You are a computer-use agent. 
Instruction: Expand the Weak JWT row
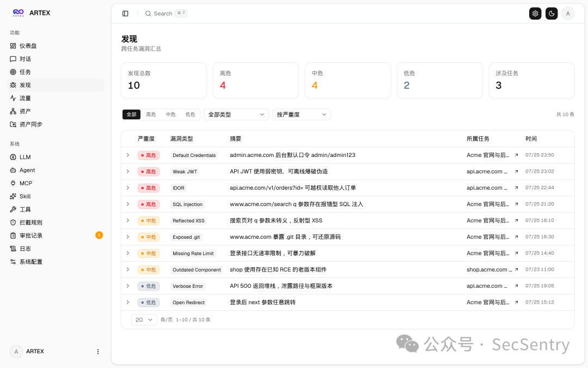coord(128,172)
